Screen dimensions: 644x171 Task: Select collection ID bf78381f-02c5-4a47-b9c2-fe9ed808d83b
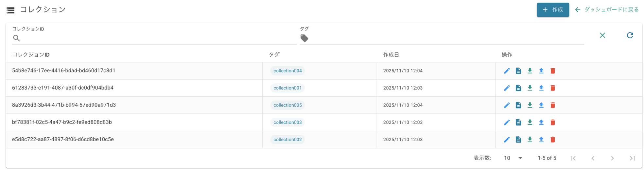click(62, 122)
